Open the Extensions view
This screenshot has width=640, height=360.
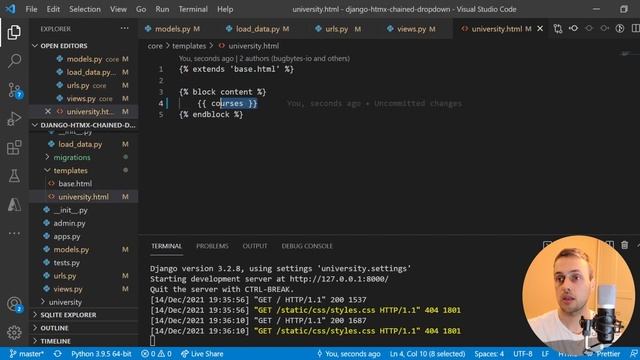pos(14,147)
